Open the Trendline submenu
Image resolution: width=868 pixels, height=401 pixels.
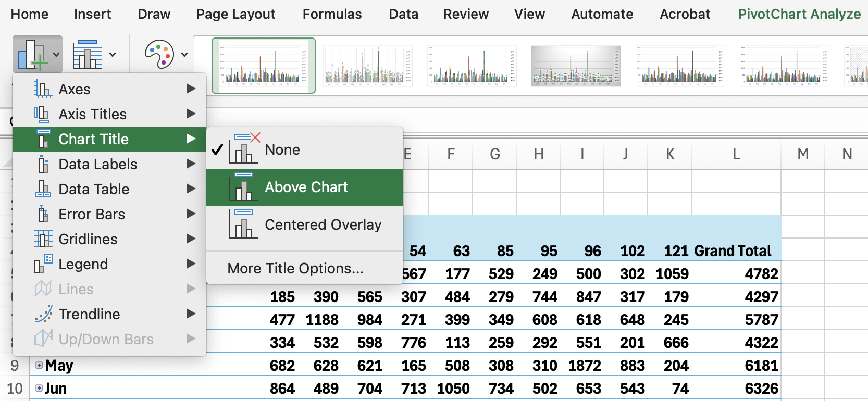(x=109, y=314)
